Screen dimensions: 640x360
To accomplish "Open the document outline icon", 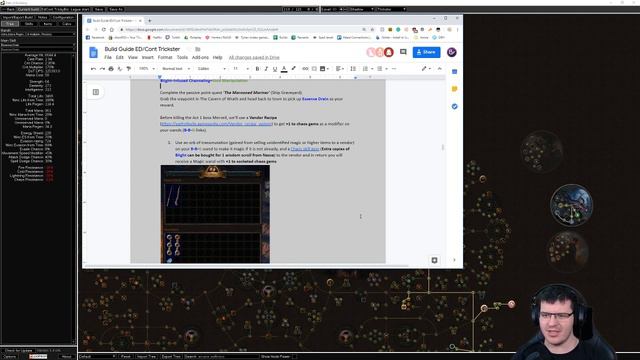I will click(96, 92).
